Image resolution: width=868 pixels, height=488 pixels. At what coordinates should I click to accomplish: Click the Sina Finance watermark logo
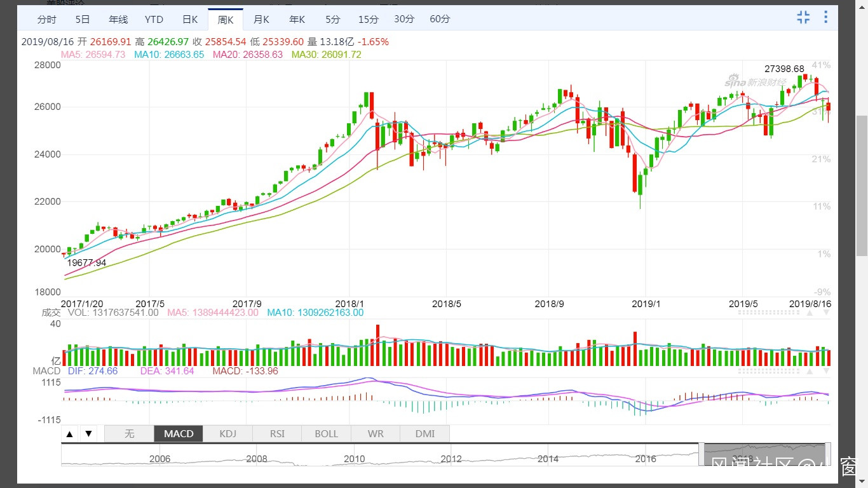756,82
